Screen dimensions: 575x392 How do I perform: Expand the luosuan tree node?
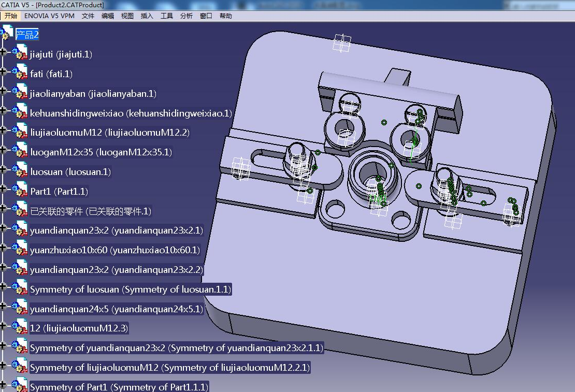point(3,169)
